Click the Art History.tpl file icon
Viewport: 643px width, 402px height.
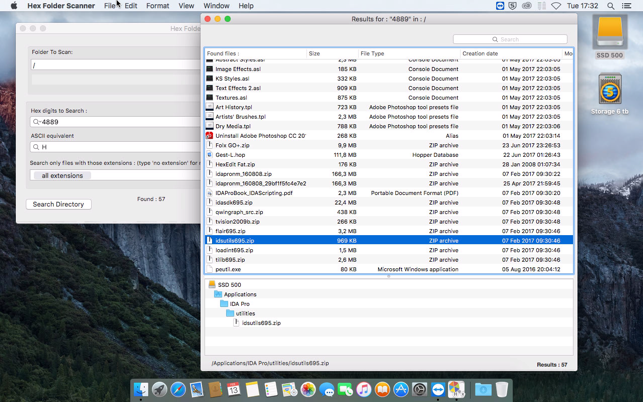[210, 107]
